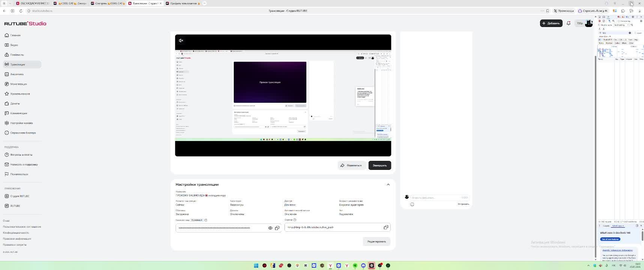Screen dimensions: 644x270
Task: Click the Редактировать button
Action: tap(376, 241)
